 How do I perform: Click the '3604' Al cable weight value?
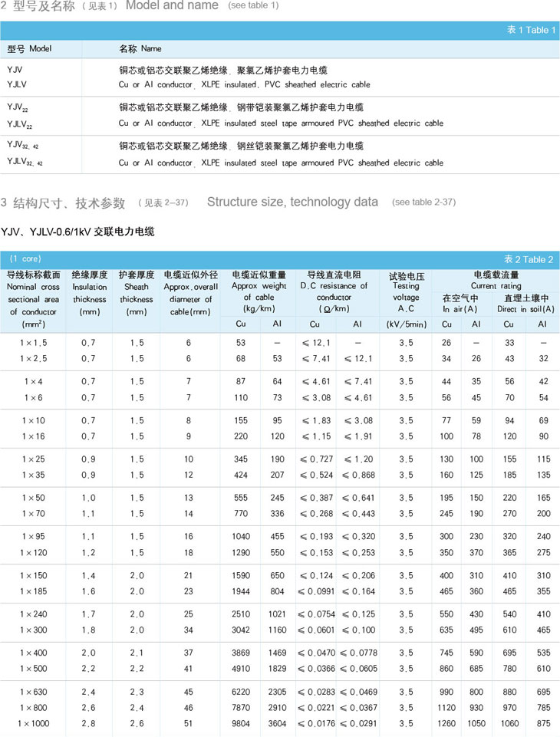point(277,723)
